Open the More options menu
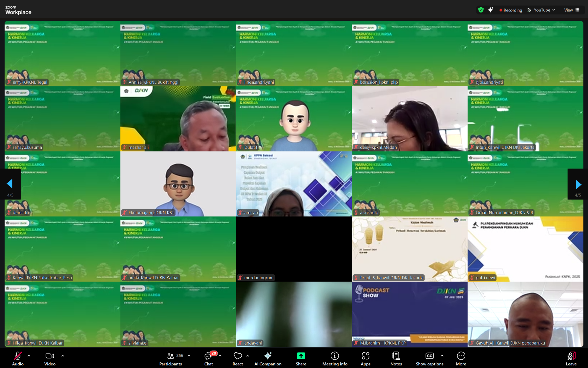The width and height of the screenshot is (588, 368). [461, 358]
